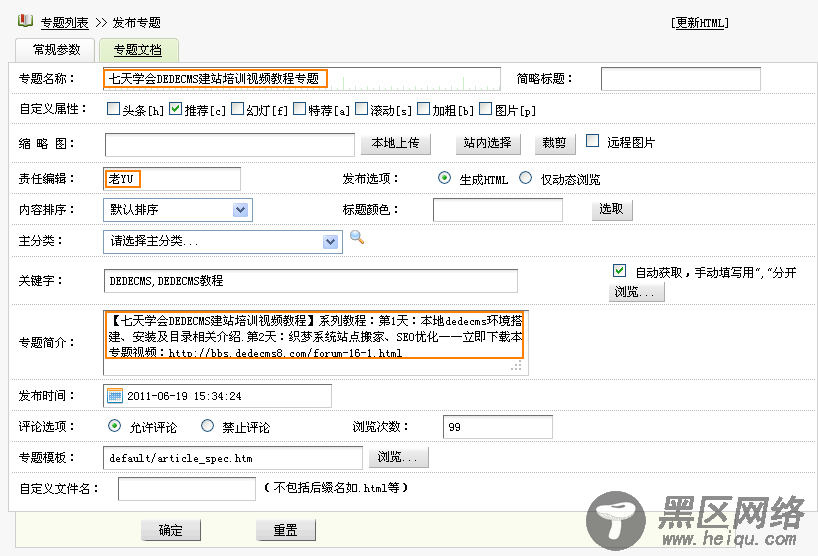The image size is (818, 556).
Task: Open the 主分类 dropdown 请选择主分类
Action: (223, 242)
